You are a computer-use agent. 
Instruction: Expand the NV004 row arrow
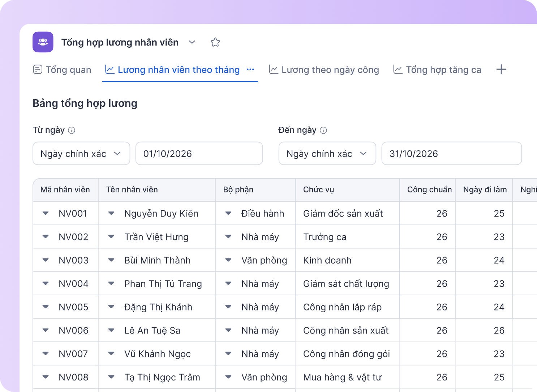pos(46,284)
